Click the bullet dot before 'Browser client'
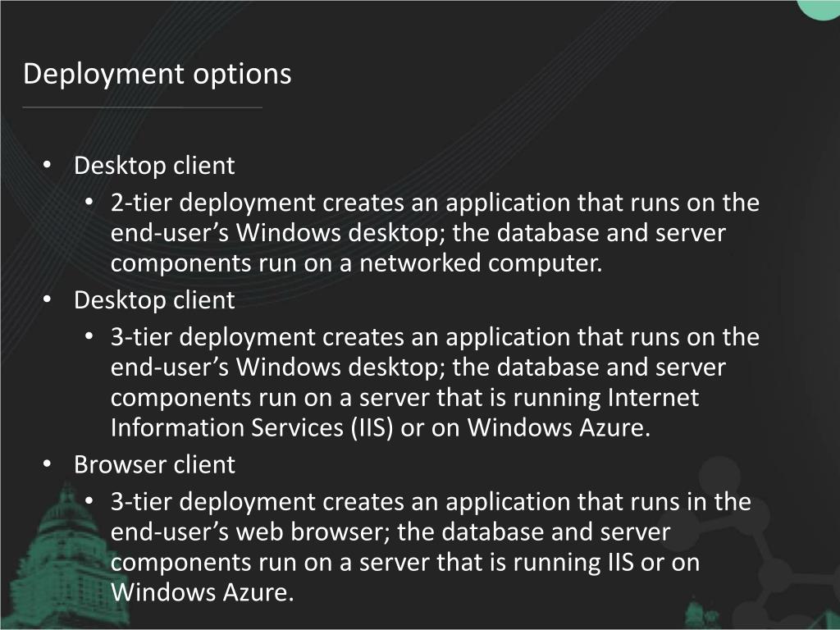Image resolution: width=840 pixels, height=630 pixels. pyautogui.click(x=47, y=464)
